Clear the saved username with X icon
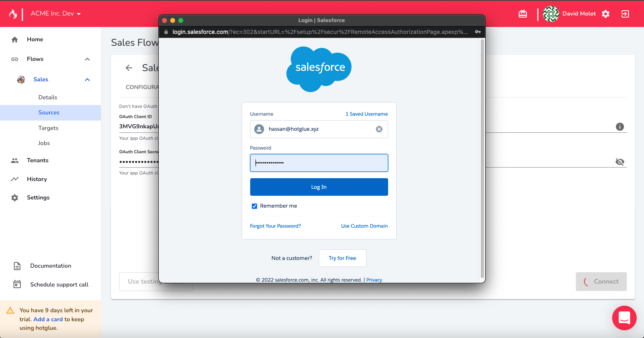644x338 pixels. (379, 129)
